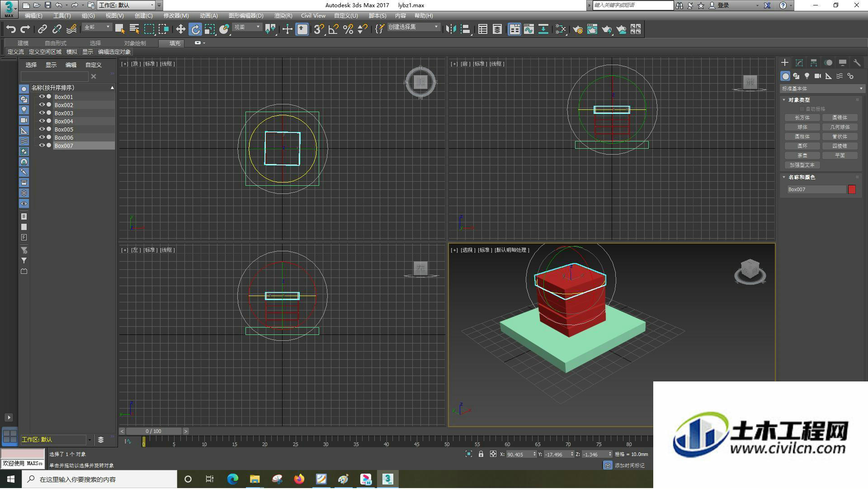
Task: Click the Bind to Space Warp icon
Action: (x=71, y=29)
